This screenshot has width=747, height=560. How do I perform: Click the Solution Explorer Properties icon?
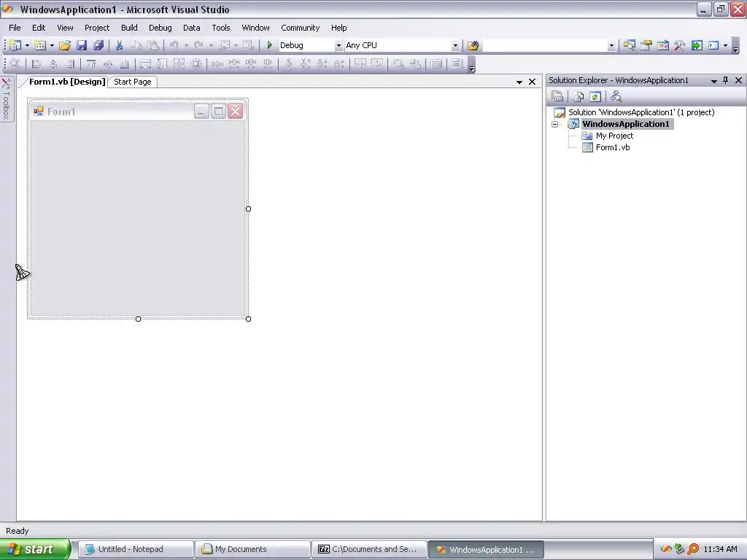(x=557, y=97)
